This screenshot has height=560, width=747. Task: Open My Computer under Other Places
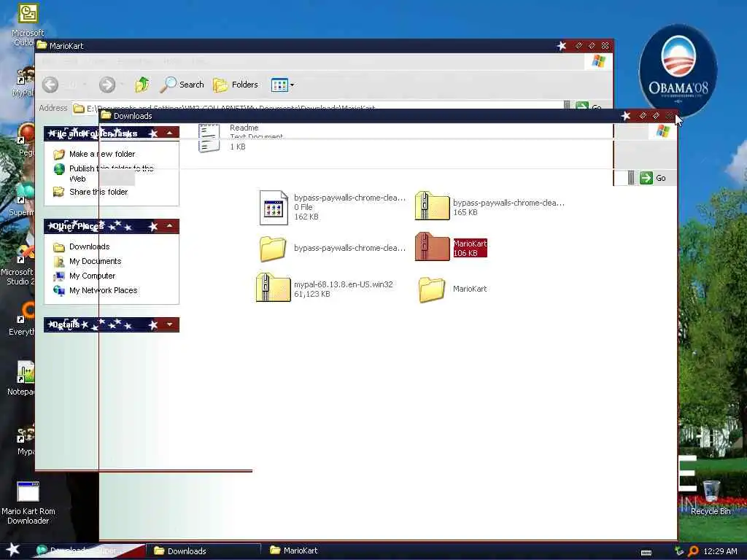click(92, 276)
